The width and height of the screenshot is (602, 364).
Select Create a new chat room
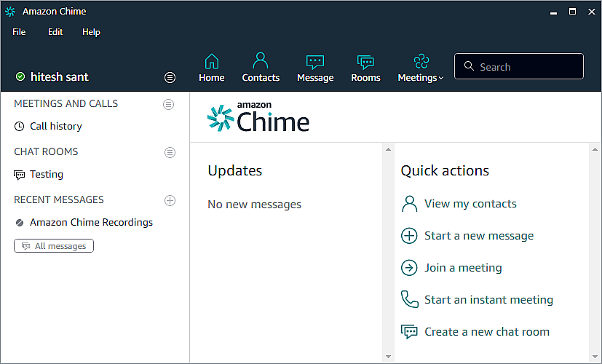click(x=487, y=332)
